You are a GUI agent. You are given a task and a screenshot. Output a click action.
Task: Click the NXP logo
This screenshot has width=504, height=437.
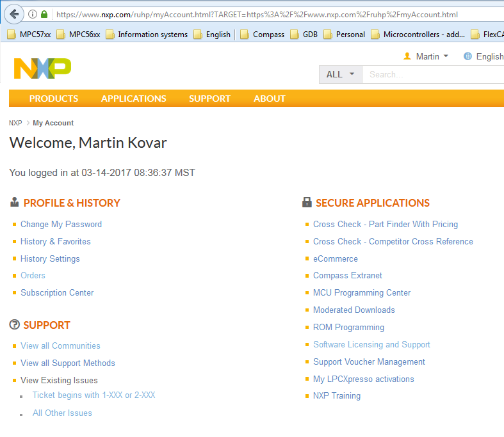pos(42,68)
